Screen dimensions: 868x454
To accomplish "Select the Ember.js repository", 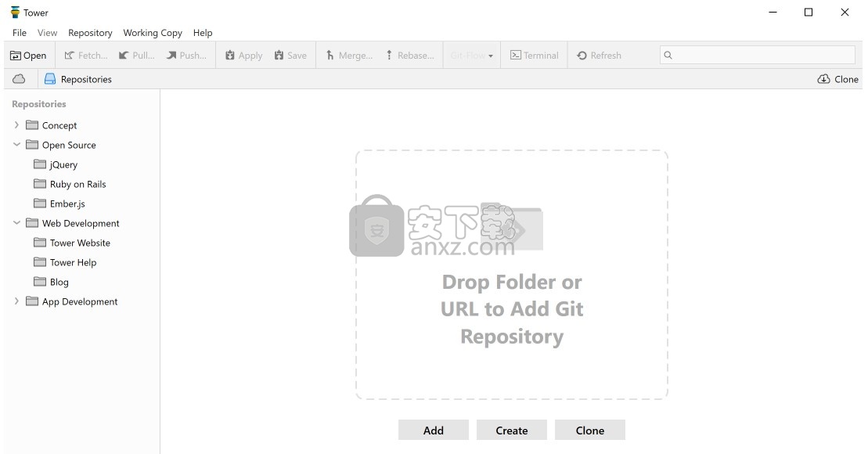I will click(59, 204).
